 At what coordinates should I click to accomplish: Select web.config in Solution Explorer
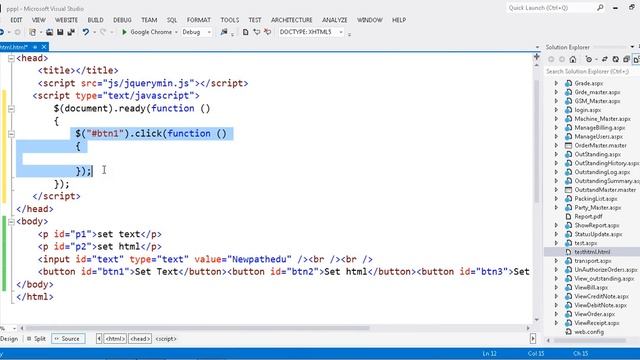click(x=589, y=332)
